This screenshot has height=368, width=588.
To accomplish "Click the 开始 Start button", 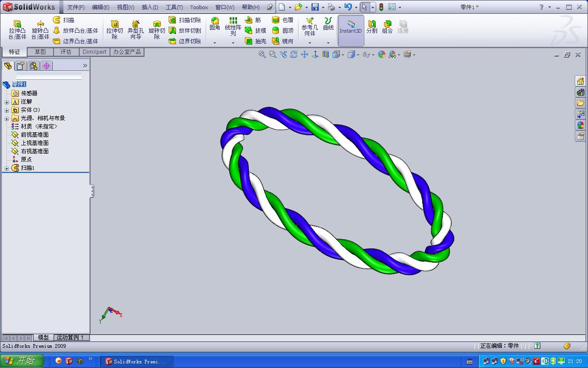I will tap(22, 361).
